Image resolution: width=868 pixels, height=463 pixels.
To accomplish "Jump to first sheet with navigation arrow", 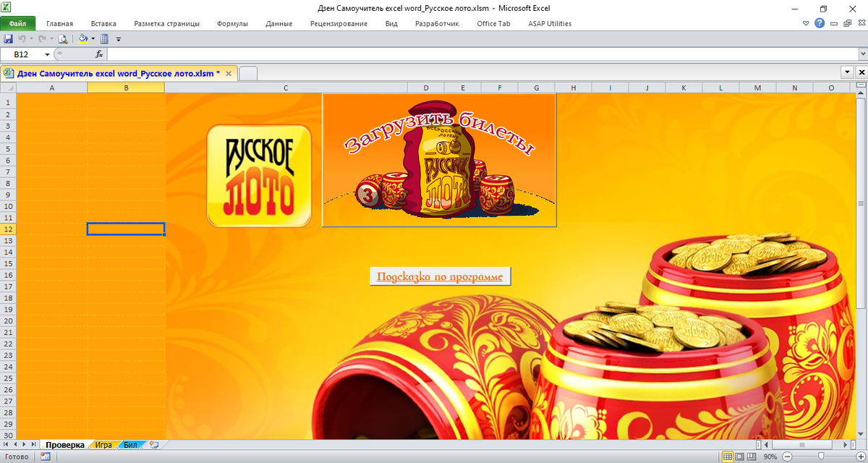I will click(x=7, y=444).
